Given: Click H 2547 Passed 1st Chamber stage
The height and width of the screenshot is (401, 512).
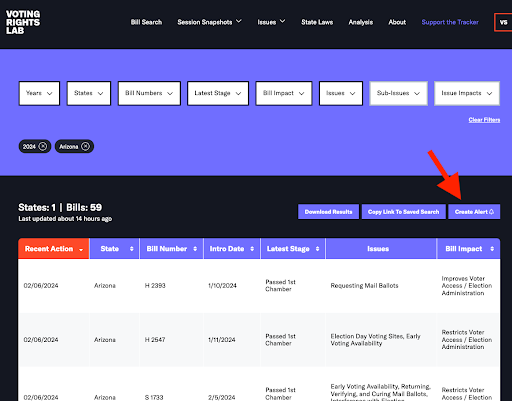Looking at the screenshot, I should [x=280, y=340].
